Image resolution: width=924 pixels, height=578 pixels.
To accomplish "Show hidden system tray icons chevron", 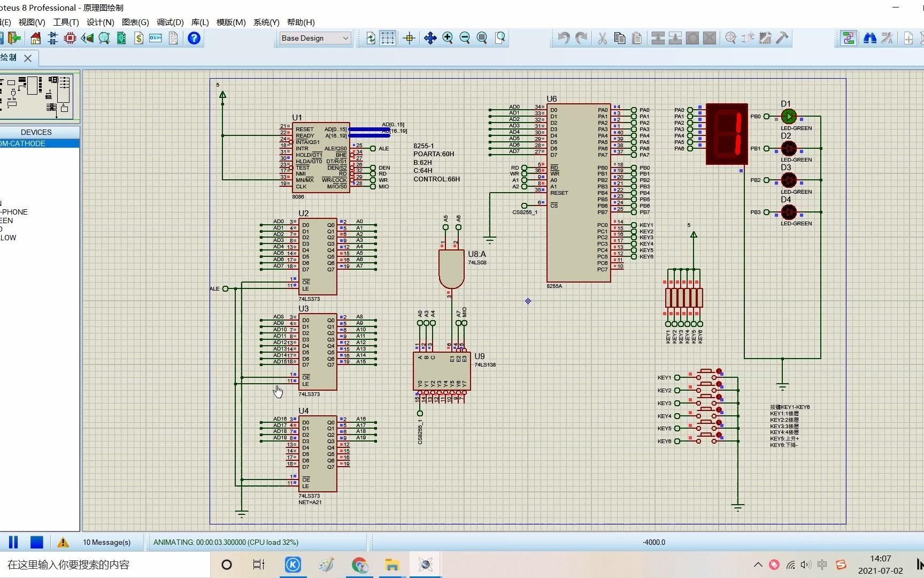I will click(x=758, y=565).
